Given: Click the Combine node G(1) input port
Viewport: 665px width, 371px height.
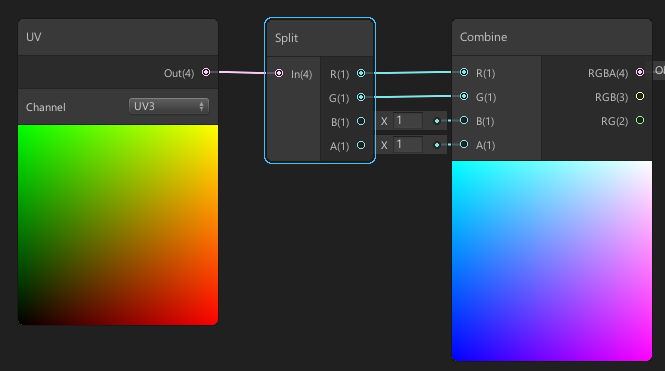Looking at the screenshot, I should click(464, 96).
